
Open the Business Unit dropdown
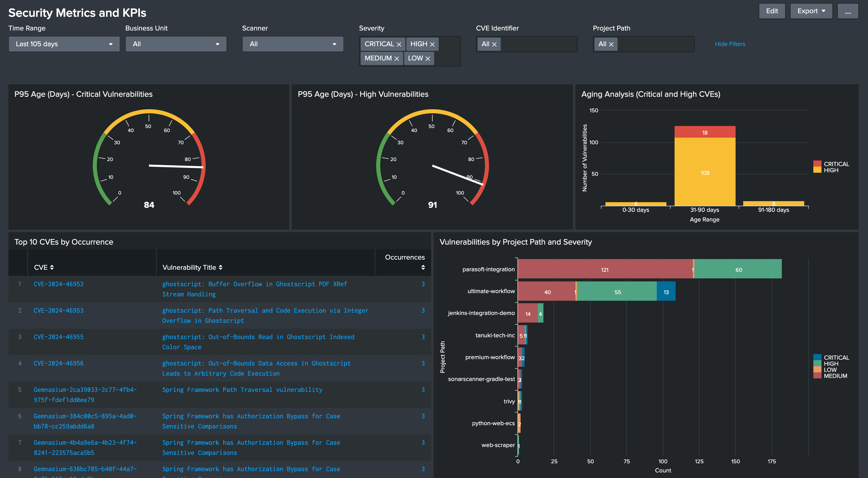[x=176, y=44]
